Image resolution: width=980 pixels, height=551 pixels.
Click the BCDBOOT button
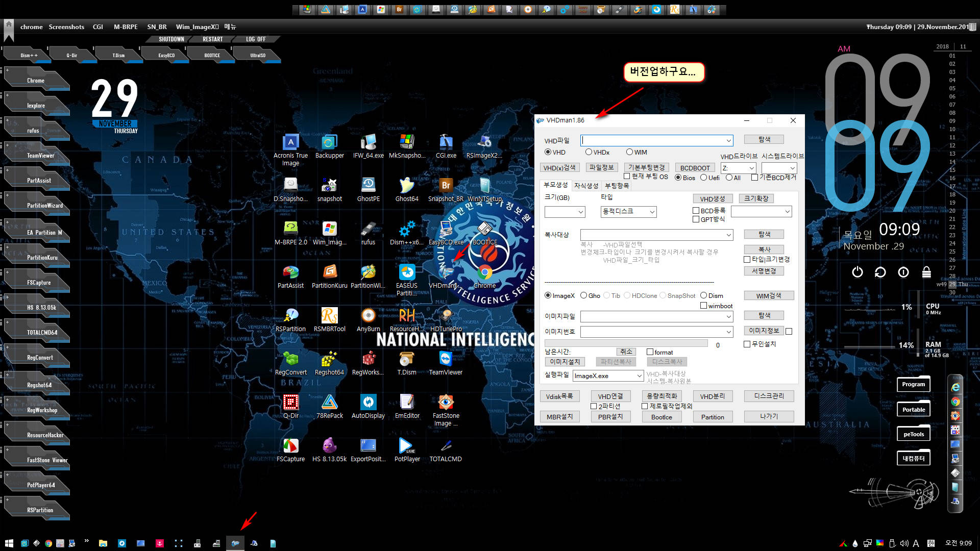695,167
